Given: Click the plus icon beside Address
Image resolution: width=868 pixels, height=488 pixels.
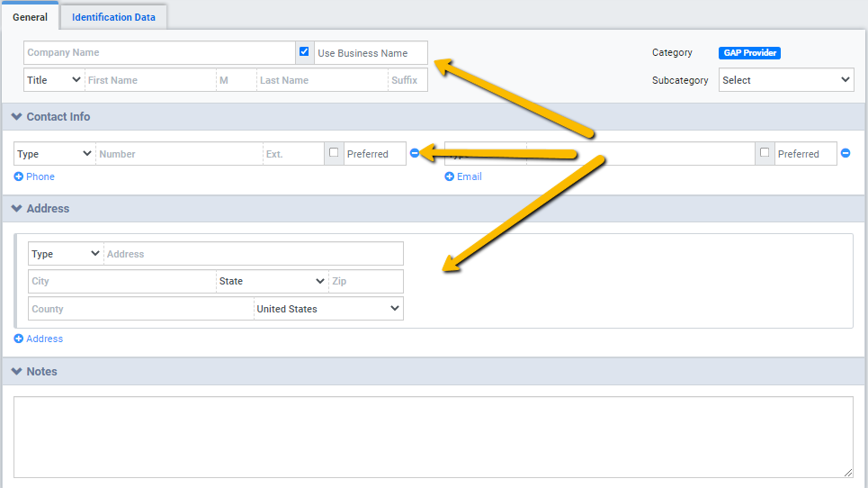Looking at the screenshot, I should [x=19, y=339].
